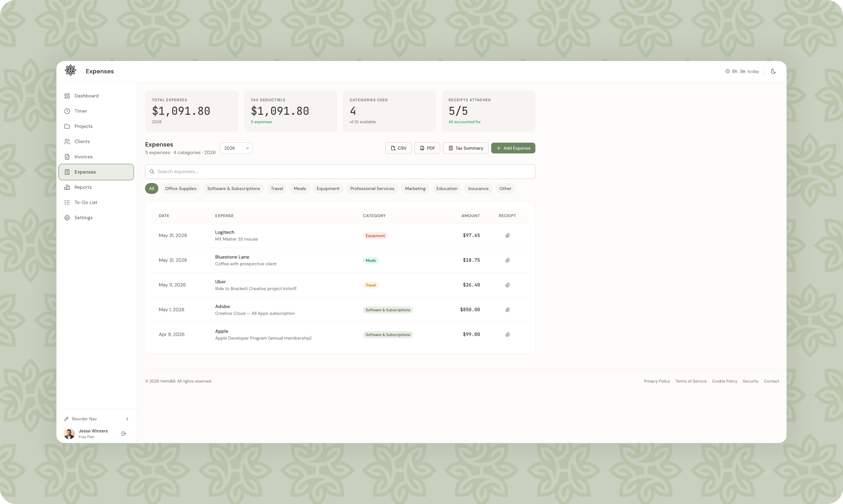This screenshot has height=504, width=843.
Task: Click the Equipment category badge
Action: tap(375, 236)
